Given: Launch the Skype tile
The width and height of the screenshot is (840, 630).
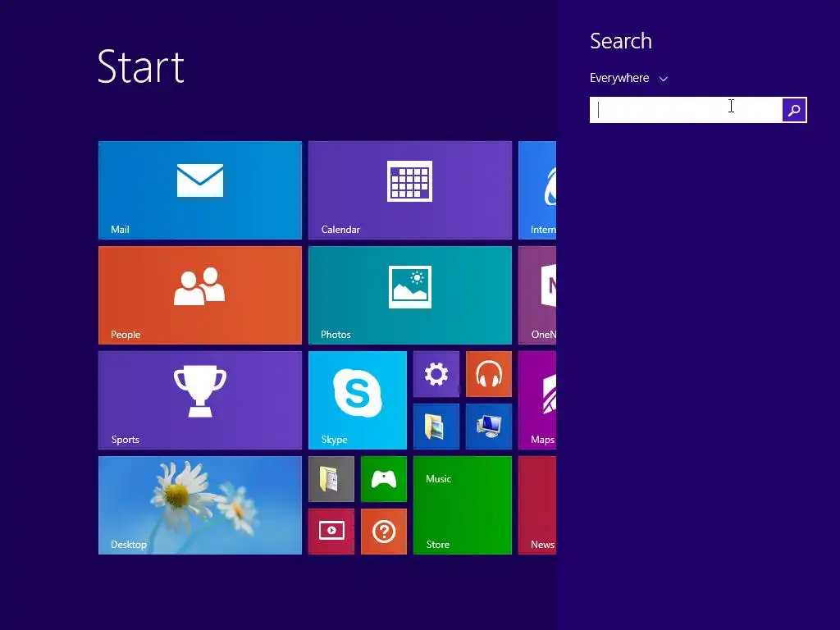Looking at the screenshot, I should pyautogui.click(x=358, y=400).
